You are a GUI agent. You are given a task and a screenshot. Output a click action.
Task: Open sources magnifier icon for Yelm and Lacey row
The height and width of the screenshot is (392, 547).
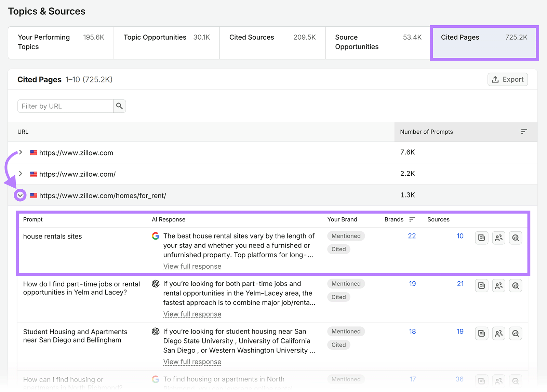point(516,286)
